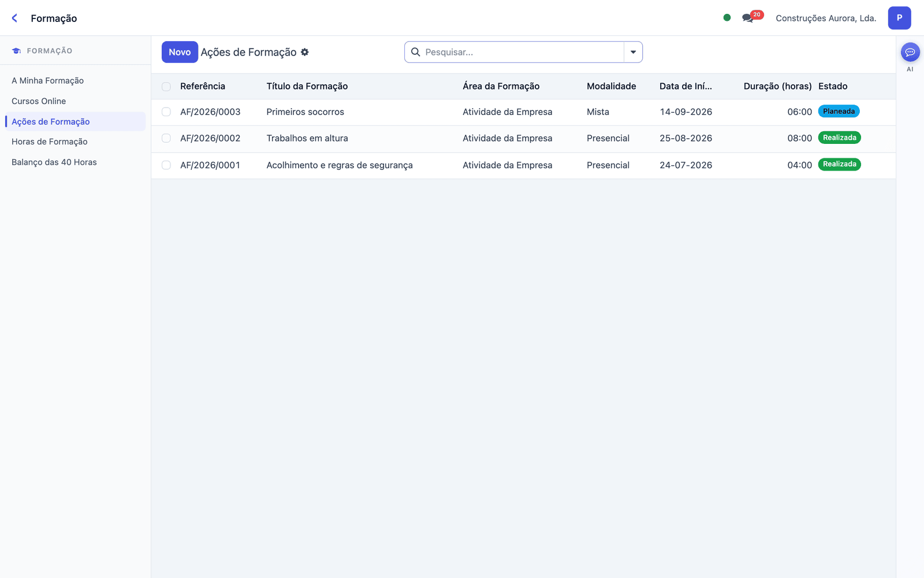Expand the search filter dropdown arrow
The width and height of the screenshot is (924, 578).
click(x=633, y=52)
